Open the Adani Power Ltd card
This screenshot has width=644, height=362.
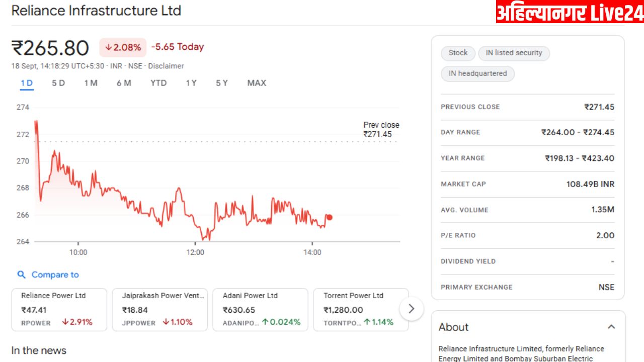pos(260,309)
